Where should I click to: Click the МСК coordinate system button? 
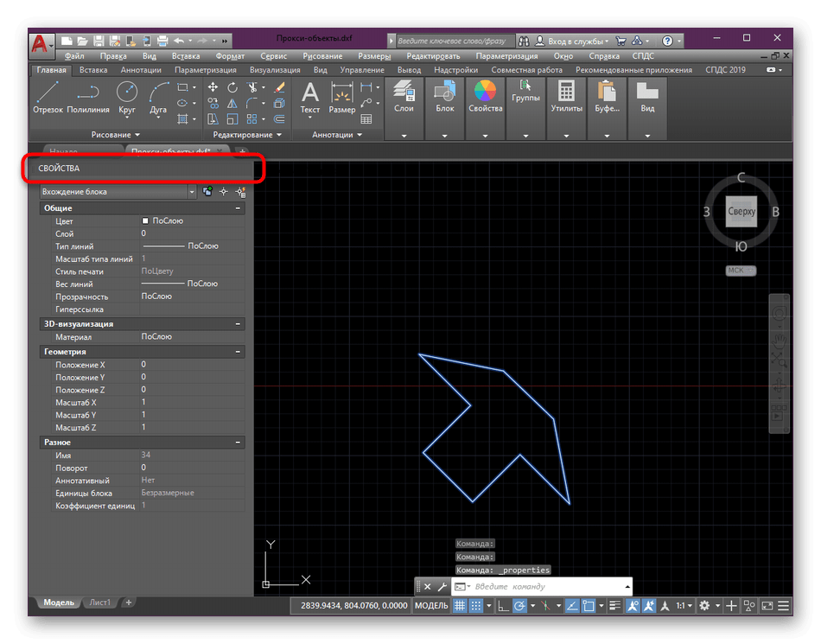(741, 271)
